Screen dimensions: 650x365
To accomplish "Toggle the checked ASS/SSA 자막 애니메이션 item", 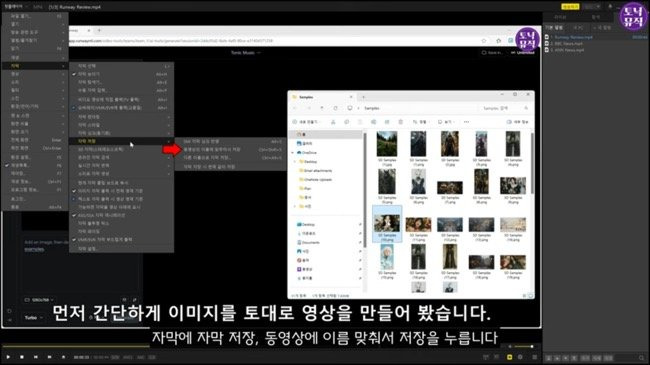I will point(121,215).
